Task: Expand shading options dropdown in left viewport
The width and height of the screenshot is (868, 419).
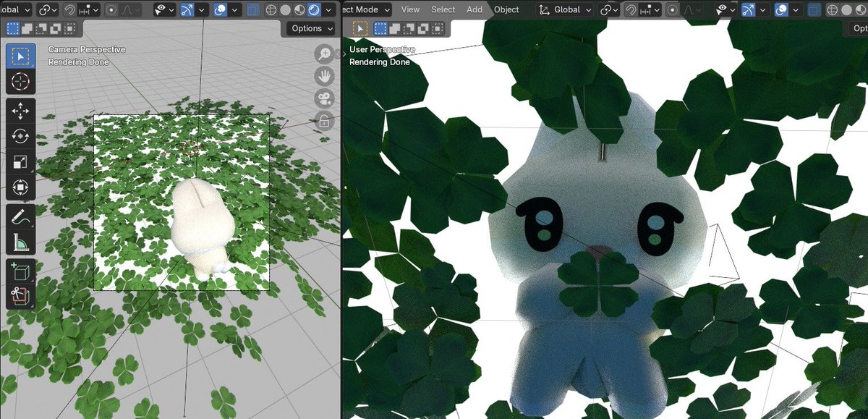Action: pyautogui.click(x=328, y=9)
